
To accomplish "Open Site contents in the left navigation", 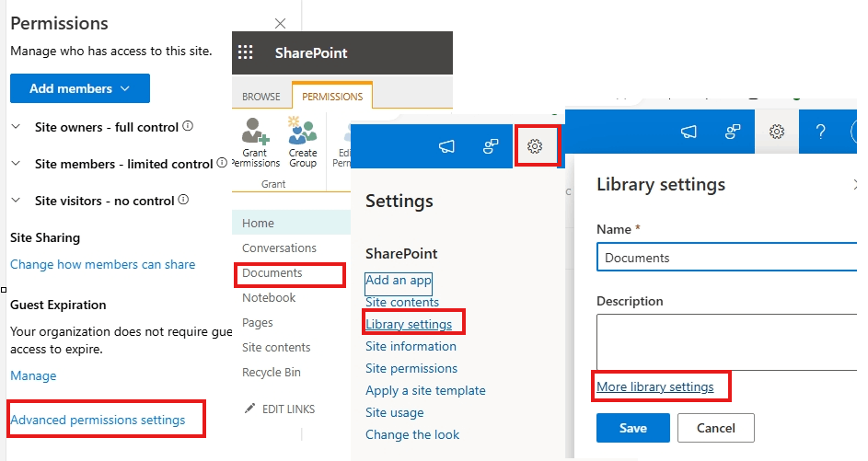I will [275, 348].
